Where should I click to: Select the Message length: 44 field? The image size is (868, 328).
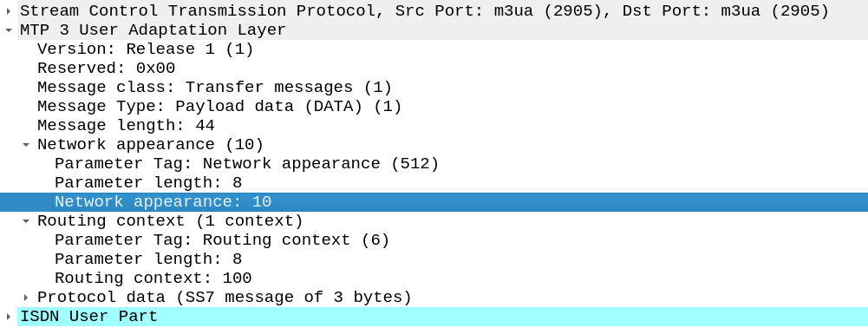126,125
